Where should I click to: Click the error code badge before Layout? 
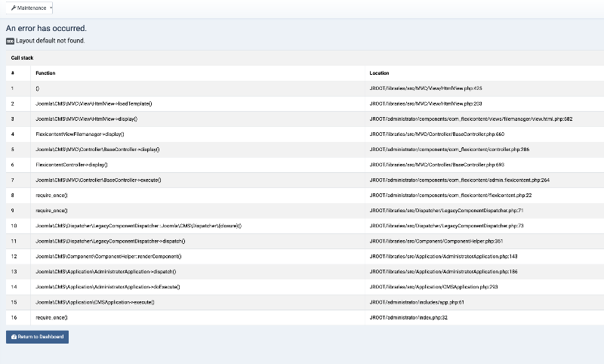[x=10, y=41]
